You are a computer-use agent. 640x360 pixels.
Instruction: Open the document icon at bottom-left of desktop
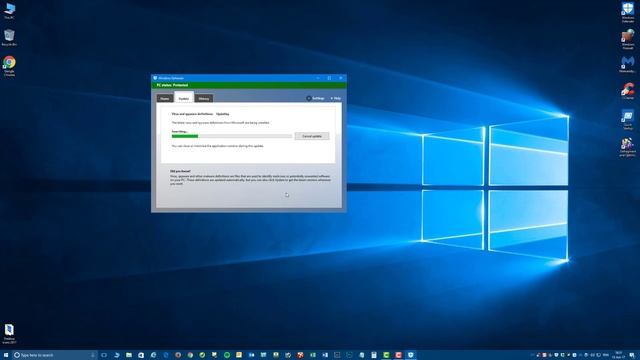pos(9,333)
